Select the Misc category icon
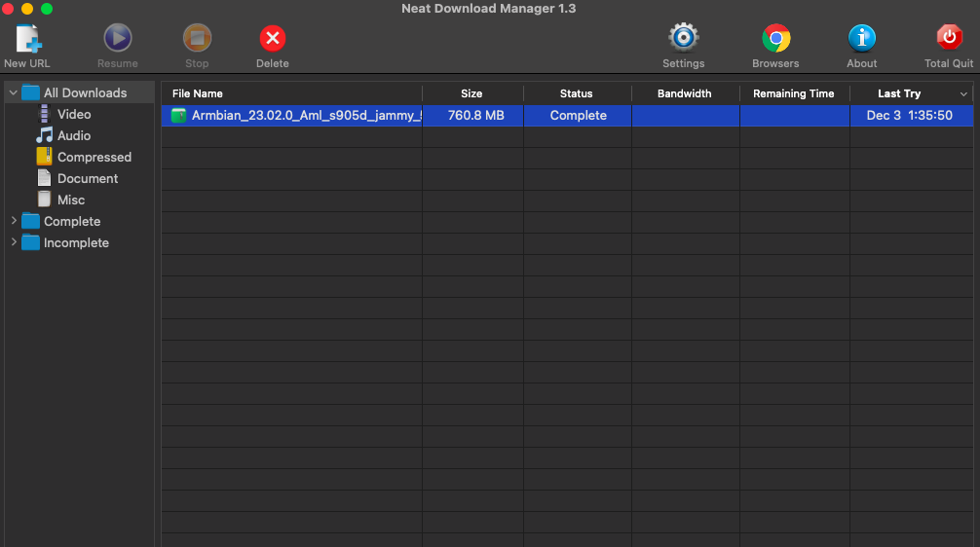Image resolution: width=980 pixels, height=547 pixels. point(45,200)
